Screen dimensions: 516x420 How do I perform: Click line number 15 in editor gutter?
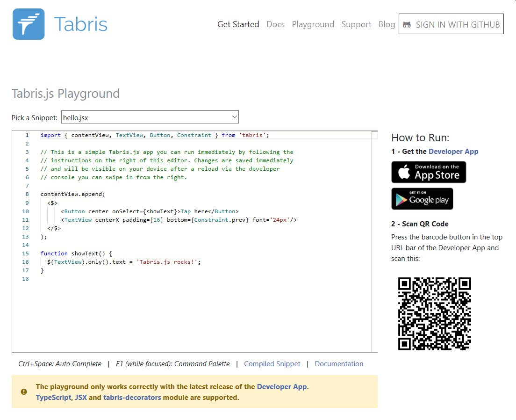[25, 253]
